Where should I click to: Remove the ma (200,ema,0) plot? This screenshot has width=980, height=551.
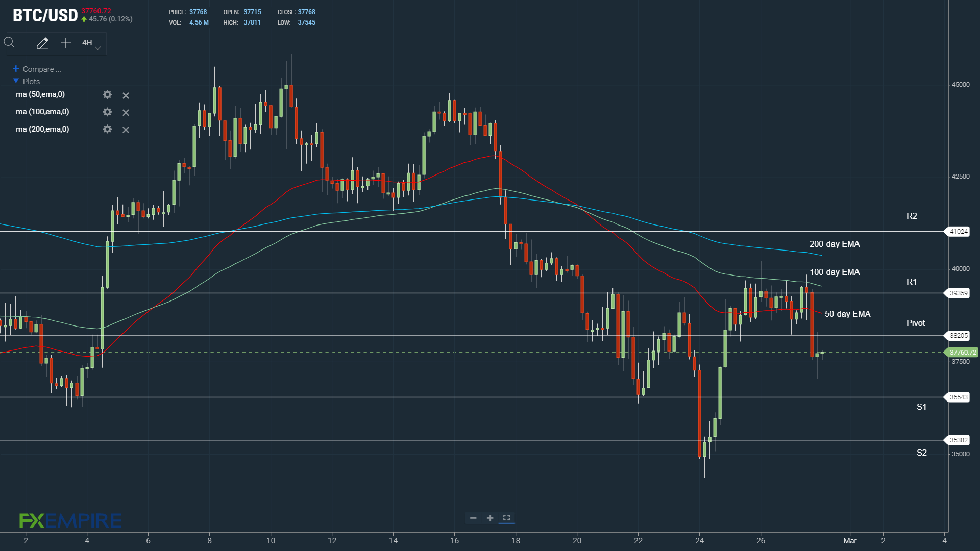click(126, 130)
